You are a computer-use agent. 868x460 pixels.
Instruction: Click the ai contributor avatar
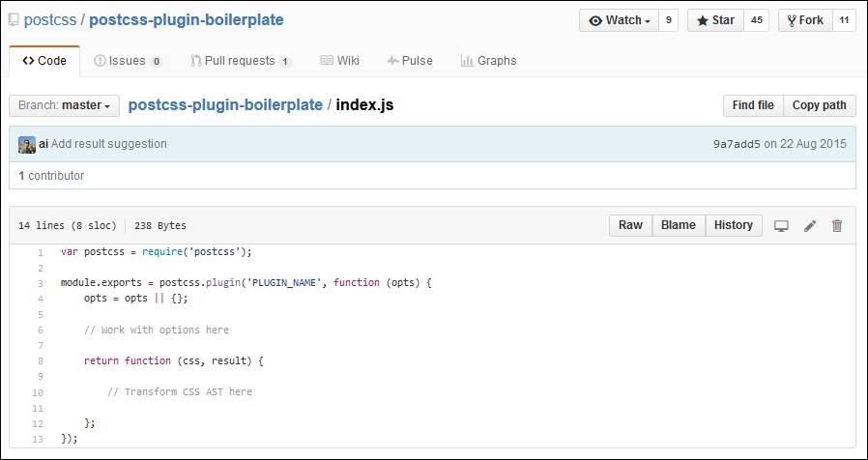26,145
